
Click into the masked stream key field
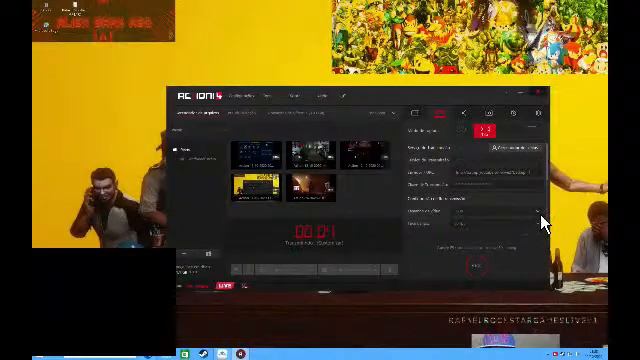coord(498,184)
